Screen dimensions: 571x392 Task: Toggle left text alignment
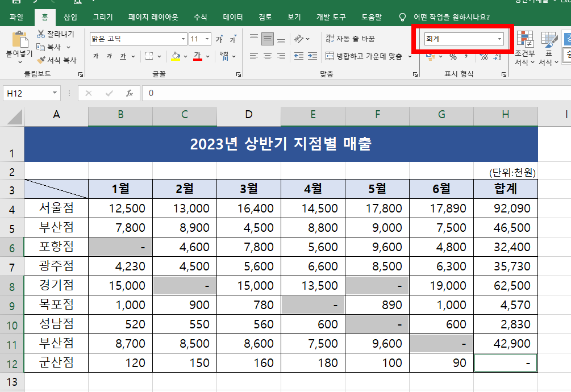coord(254,56)
